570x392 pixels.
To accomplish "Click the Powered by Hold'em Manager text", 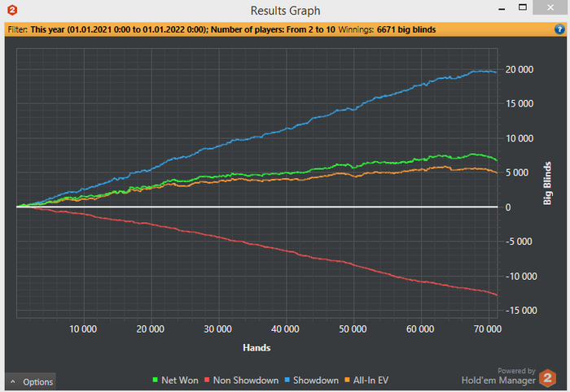I will point(498,376).
